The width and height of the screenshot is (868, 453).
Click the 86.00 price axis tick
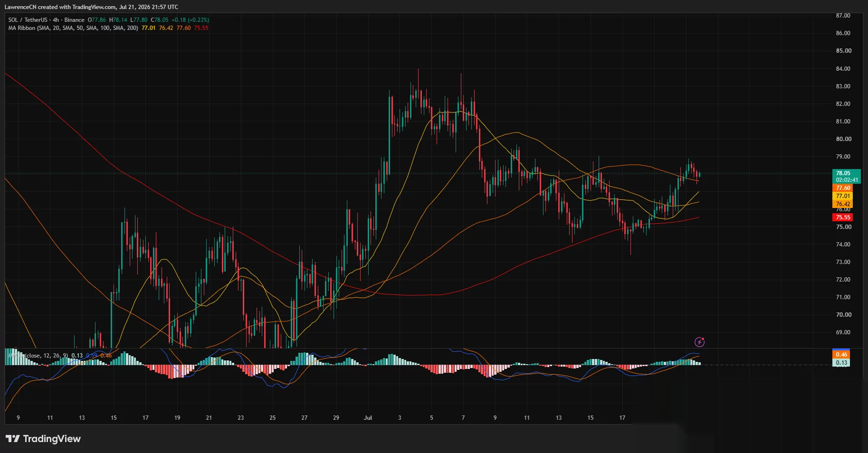click(x=843, y=33)
